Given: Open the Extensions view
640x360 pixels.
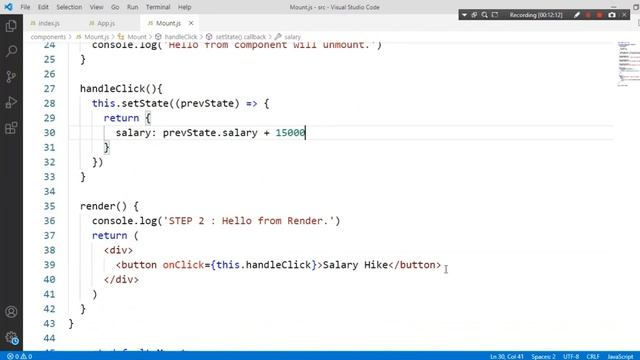Looking at the screenshot, I should pyautogui.click(x=11, y=128).
